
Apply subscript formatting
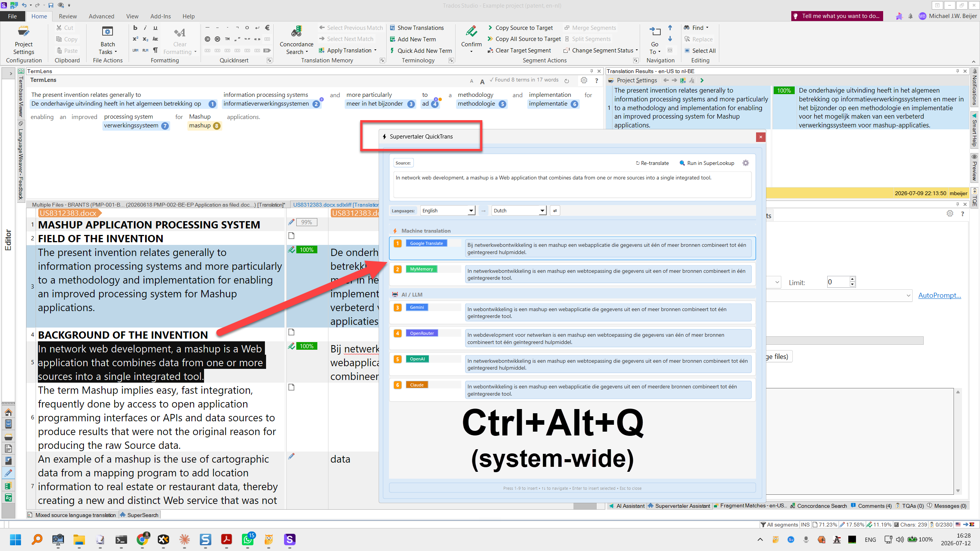click(x=145, y=39)
